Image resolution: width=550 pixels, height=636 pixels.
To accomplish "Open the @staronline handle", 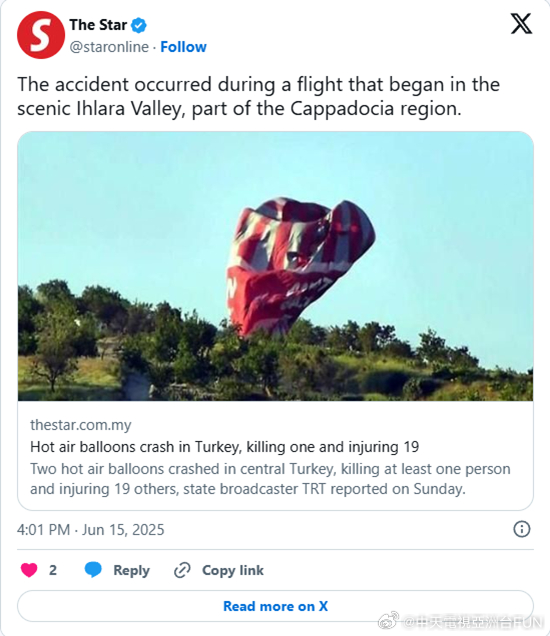I will [x=109, y=47].
